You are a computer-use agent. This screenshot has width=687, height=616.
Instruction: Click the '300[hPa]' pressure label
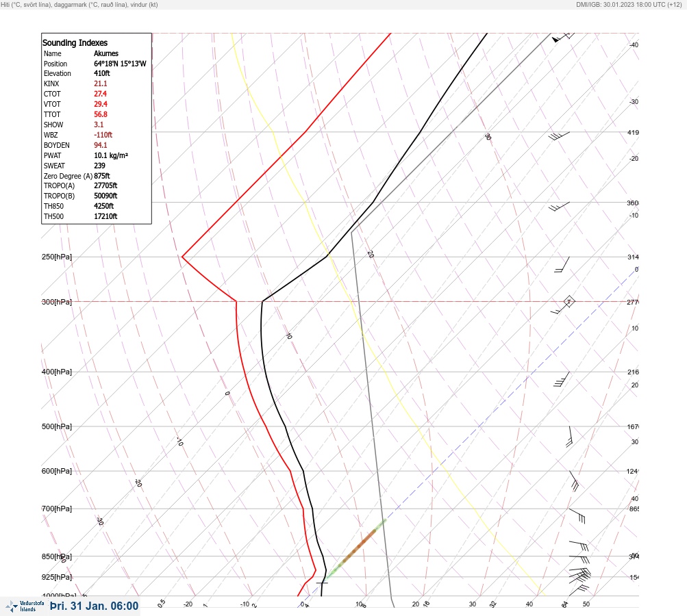pyautogui.click(x=57, y=302)
